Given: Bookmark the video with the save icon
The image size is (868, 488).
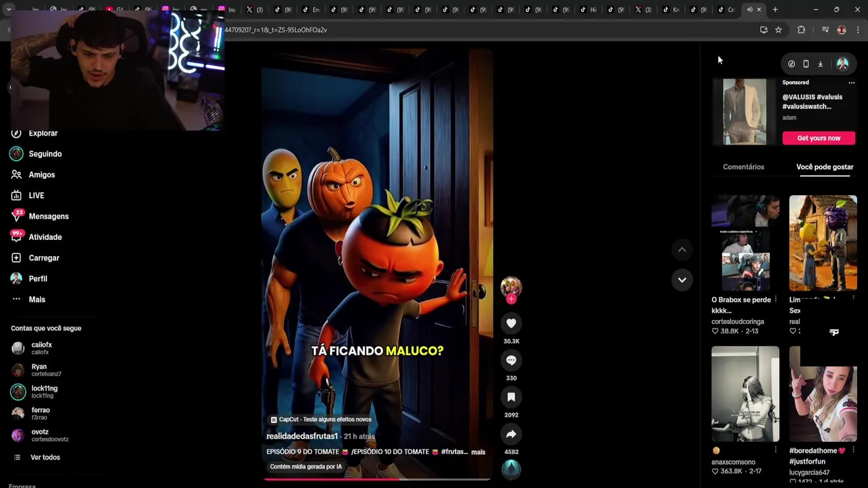Looking at the screenshot, I should tap(511, 397).
